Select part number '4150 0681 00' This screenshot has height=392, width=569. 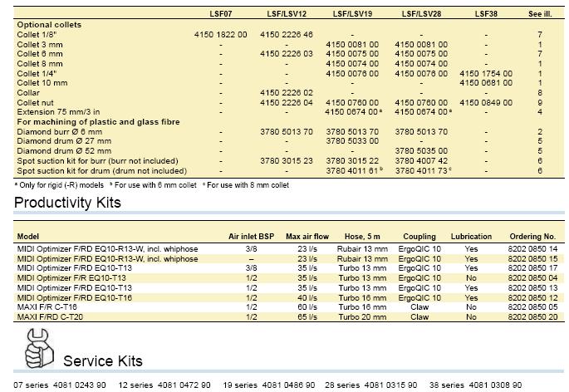point(486,83)
